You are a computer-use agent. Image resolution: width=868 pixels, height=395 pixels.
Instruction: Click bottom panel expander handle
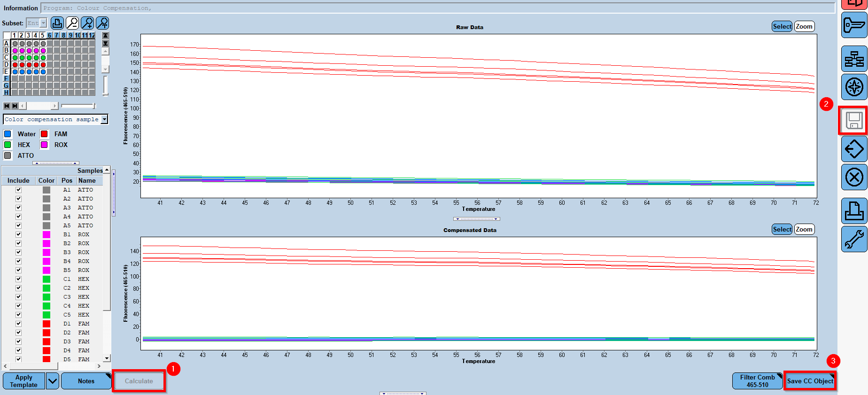[403, 394]
